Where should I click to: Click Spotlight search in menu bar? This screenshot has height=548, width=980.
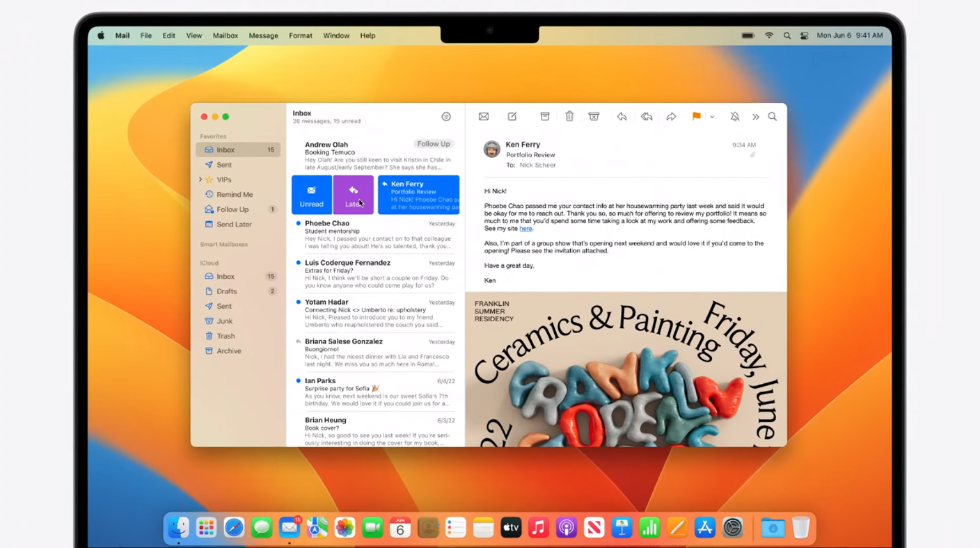click(787, 35)
